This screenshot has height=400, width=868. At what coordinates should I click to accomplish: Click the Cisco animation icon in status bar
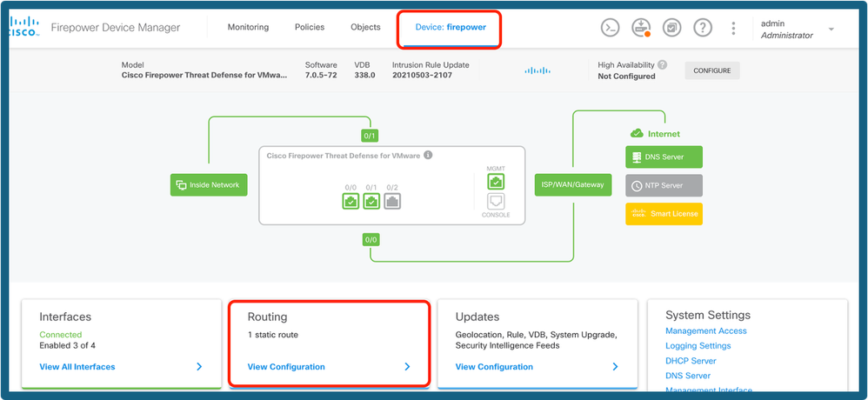(537, 70)
